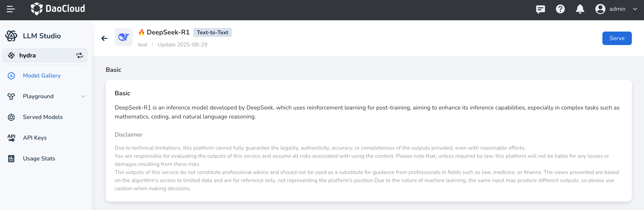Go back using the left arrow
The image size is (644, 210).
point(104,38)
